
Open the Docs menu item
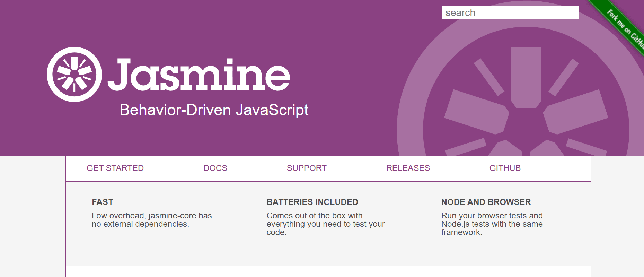tap(215, 168)
